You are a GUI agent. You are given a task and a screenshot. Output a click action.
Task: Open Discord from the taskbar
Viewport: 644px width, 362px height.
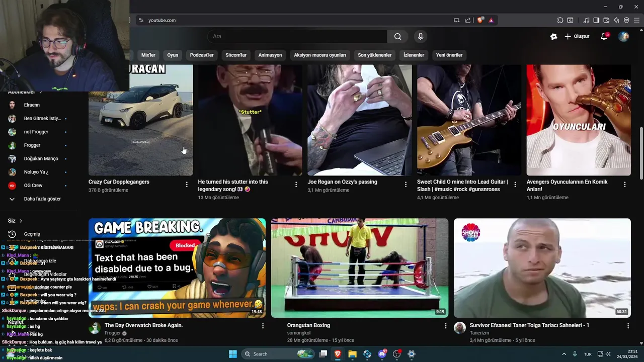(x=382, y=354)
